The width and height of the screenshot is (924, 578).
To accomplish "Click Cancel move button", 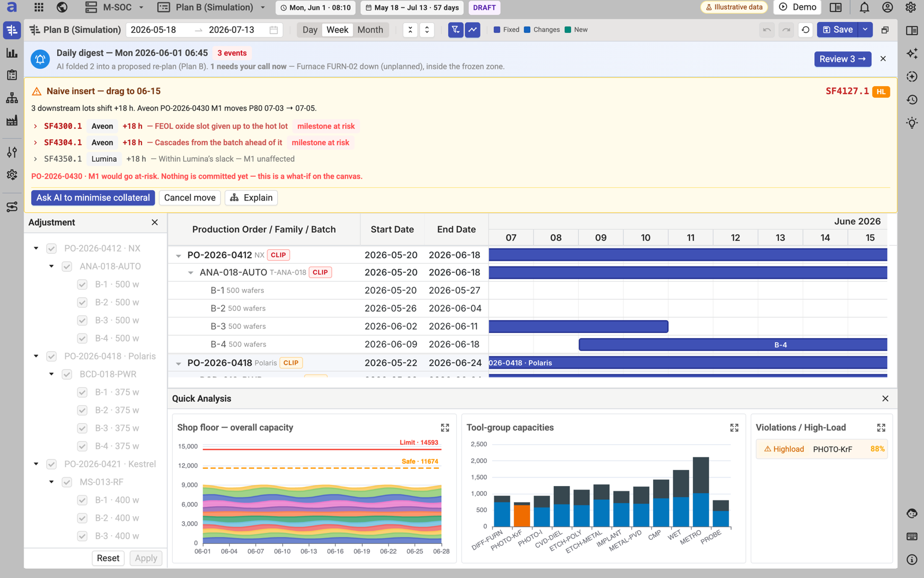I will tap(189, 198).
